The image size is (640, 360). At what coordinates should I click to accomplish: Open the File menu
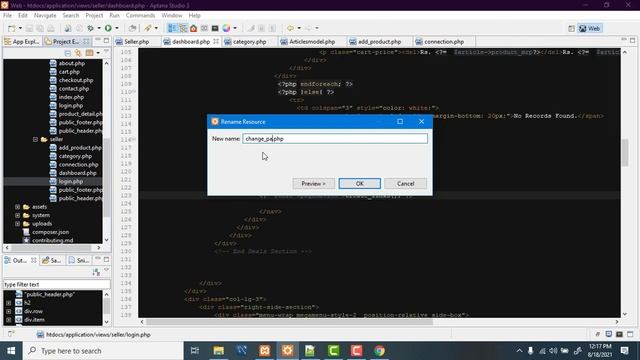point(7,15)
